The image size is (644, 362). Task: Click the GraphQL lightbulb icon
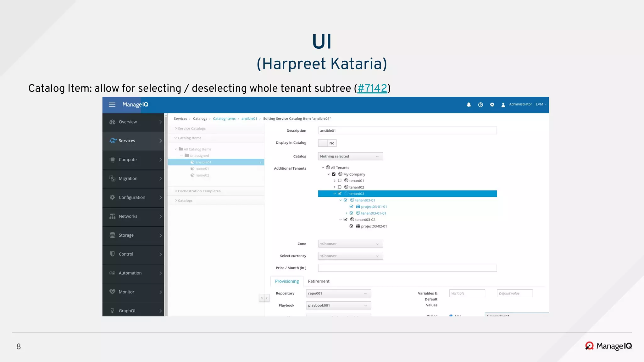112,311
